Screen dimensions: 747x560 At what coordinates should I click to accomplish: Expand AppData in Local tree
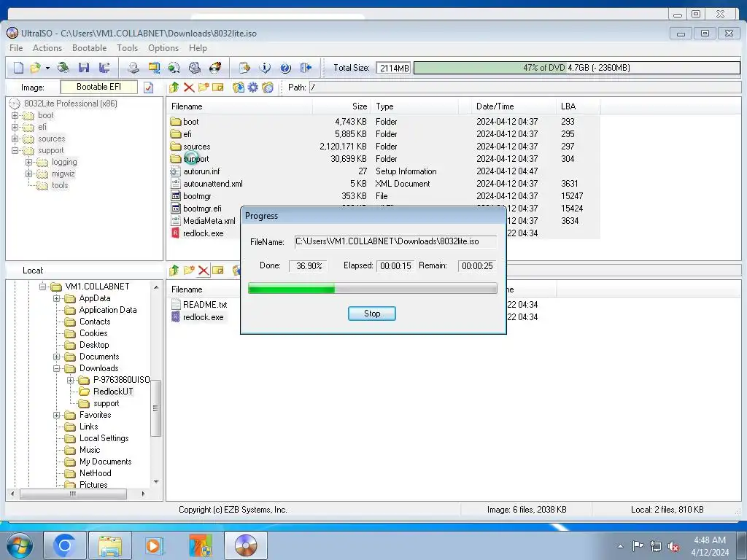click(56, 298)
